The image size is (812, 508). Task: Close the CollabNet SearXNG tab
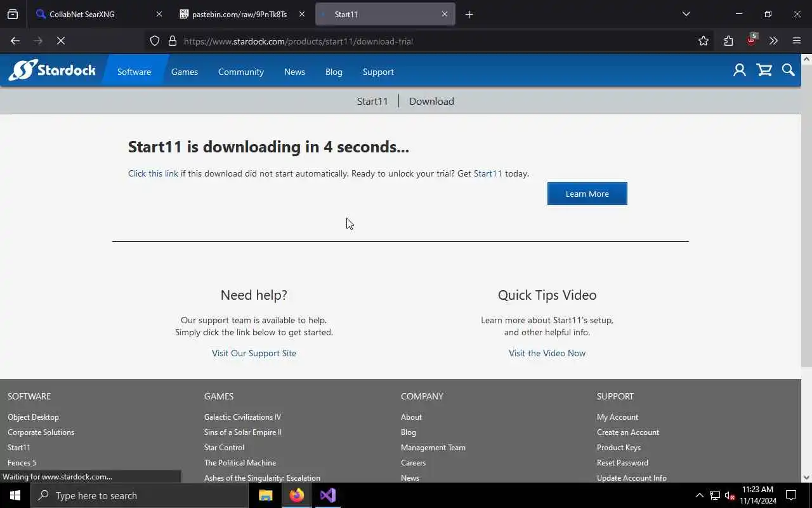159,14
